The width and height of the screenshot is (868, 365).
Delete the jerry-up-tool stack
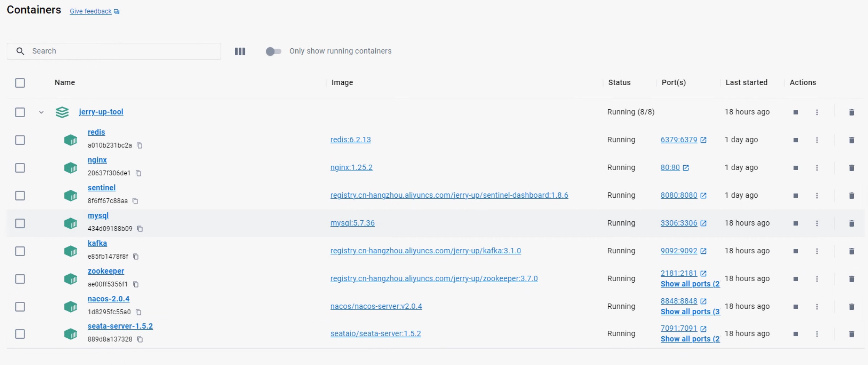tap(851, 112)
